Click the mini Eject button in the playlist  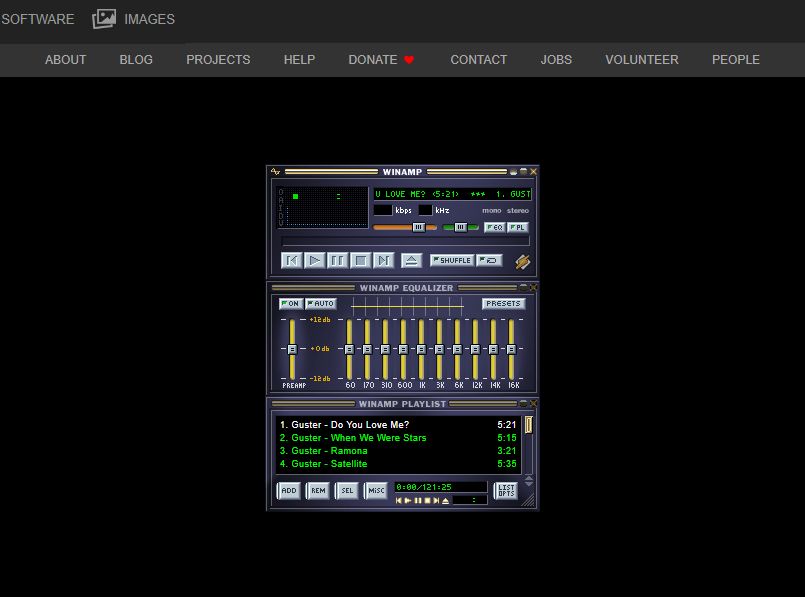click(x=445, y=500)
